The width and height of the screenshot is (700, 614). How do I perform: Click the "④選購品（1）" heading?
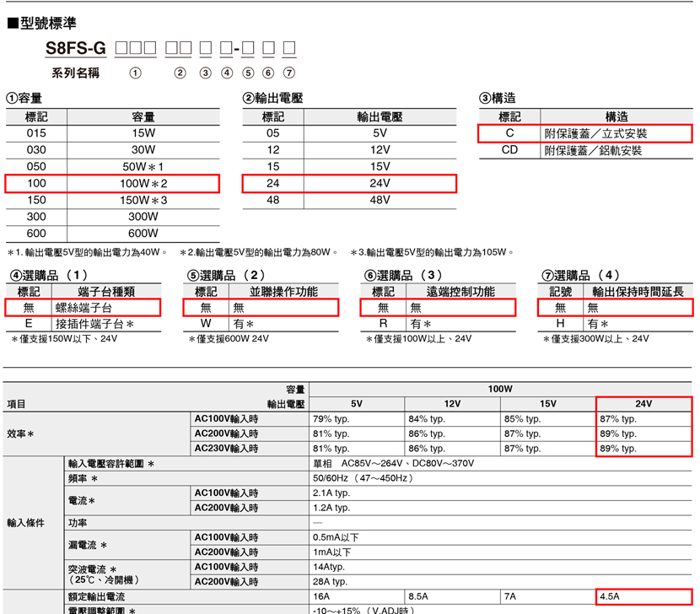(x=48, y=275)
